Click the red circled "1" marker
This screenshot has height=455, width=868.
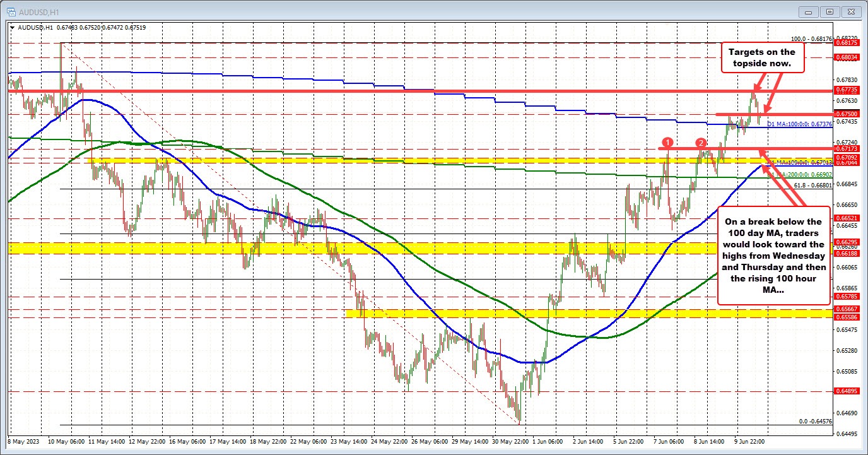point(668,143)
